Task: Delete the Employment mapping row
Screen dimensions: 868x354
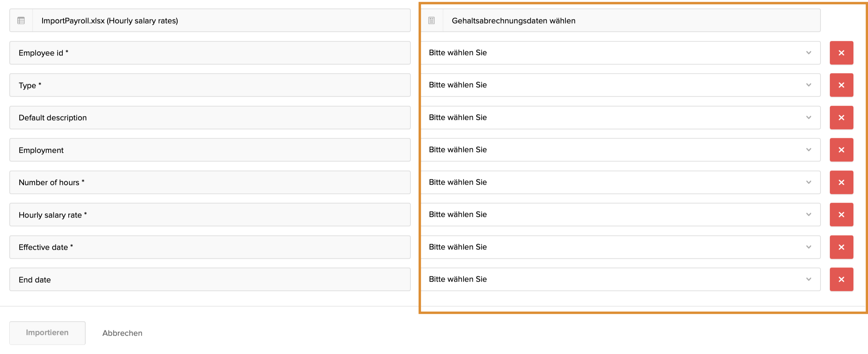Action: coord(841,150)
